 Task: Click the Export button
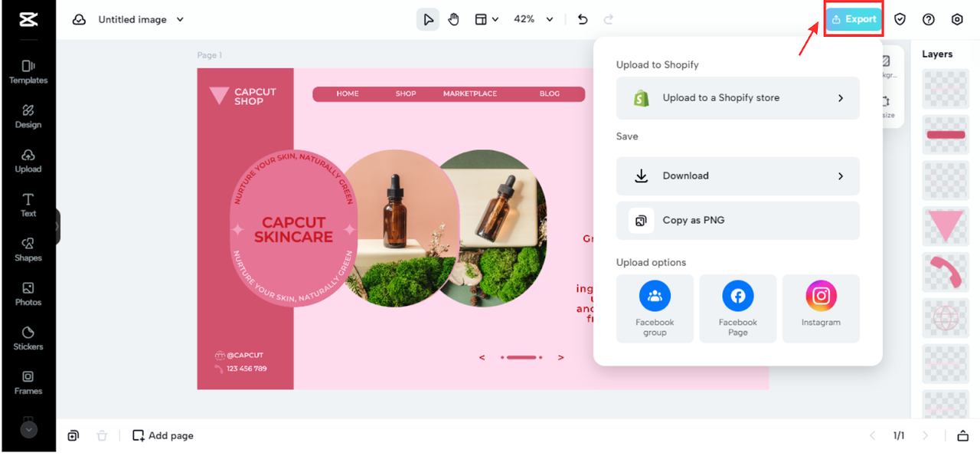pos(854,19)
